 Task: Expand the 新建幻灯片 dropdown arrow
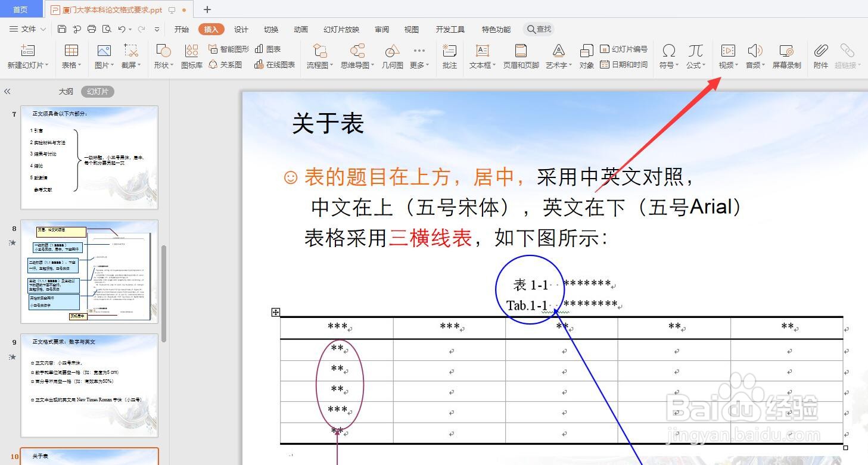pyautogui.click(x=46, y=65)
